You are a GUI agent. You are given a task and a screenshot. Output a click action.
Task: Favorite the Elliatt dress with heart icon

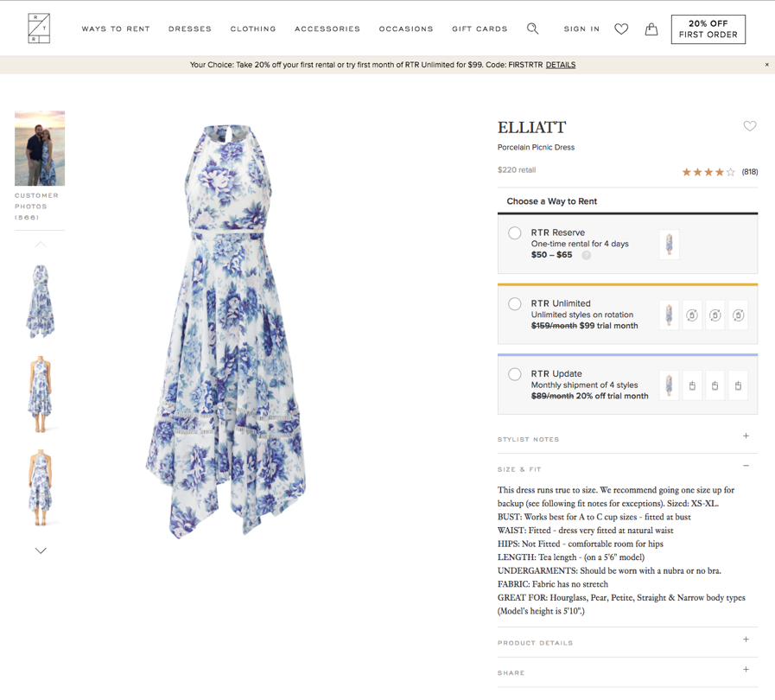point(750,126)
